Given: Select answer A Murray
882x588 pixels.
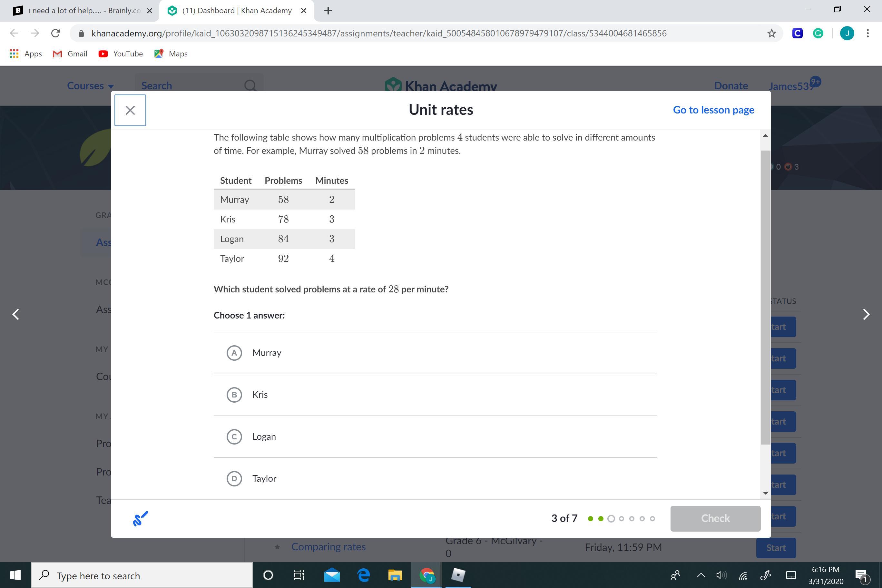Looking at the screenshot, I should click(x=234, y=353).
